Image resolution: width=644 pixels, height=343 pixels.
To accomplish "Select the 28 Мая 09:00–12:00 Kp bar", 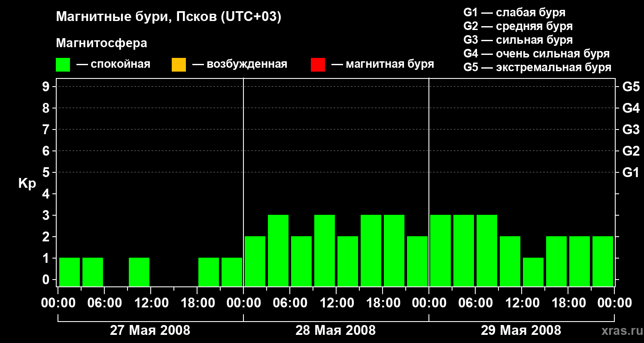I will point(325,250).
